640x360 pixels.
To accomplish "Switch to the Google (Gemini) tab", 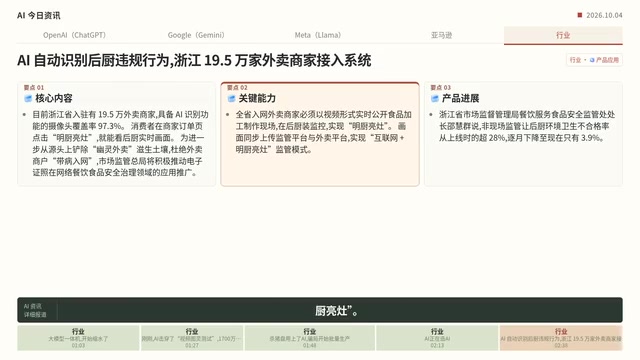I will coord(196,35).
